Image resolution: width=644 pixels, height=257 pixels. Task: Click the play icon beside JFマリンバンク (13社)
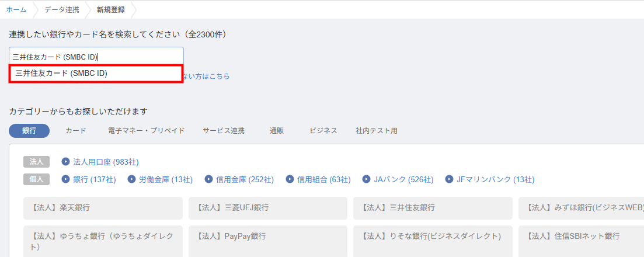pos(449,179)
